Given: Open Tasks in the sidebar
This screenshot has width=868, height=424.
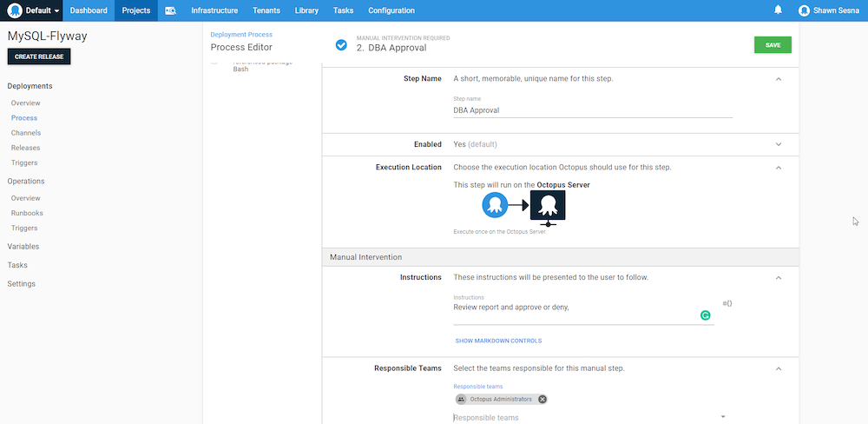Looking at the screenshot, I should point(17,265).
